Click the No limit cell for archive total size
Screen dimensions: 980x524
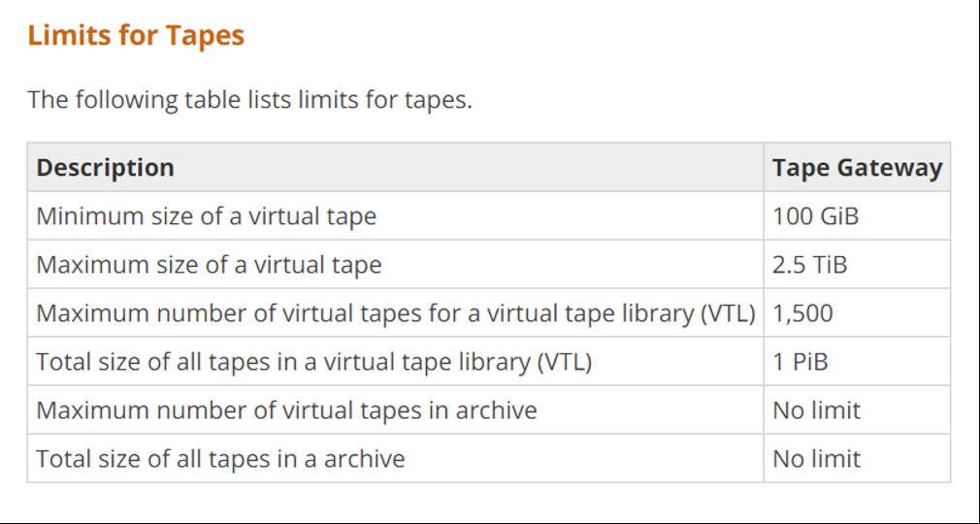click(x=857, y=458)
